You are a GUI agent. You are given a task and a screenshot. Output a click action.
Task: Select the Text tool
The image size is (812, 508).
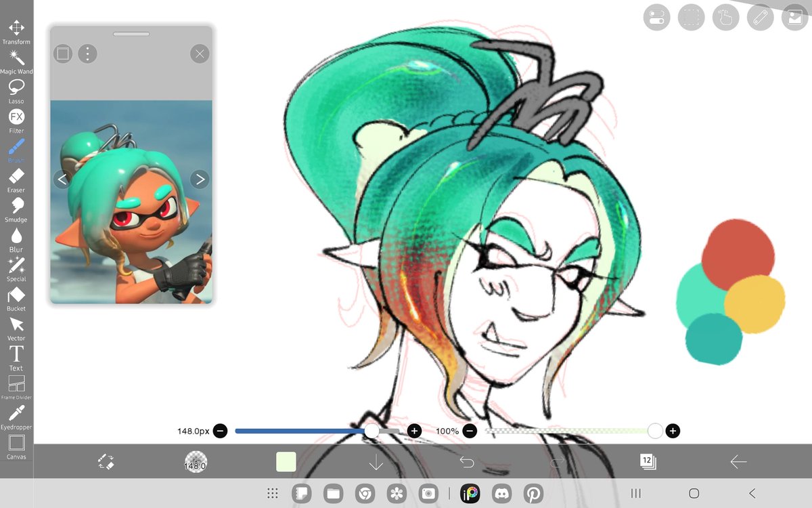pos(16,359)
